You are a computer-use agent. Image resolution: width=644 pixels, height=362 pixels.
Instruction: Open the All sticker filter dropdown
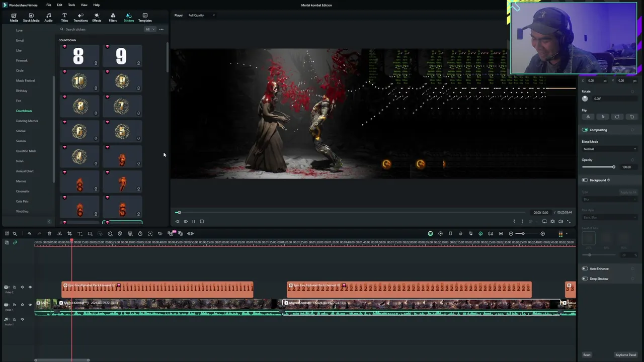pos(150,29)
